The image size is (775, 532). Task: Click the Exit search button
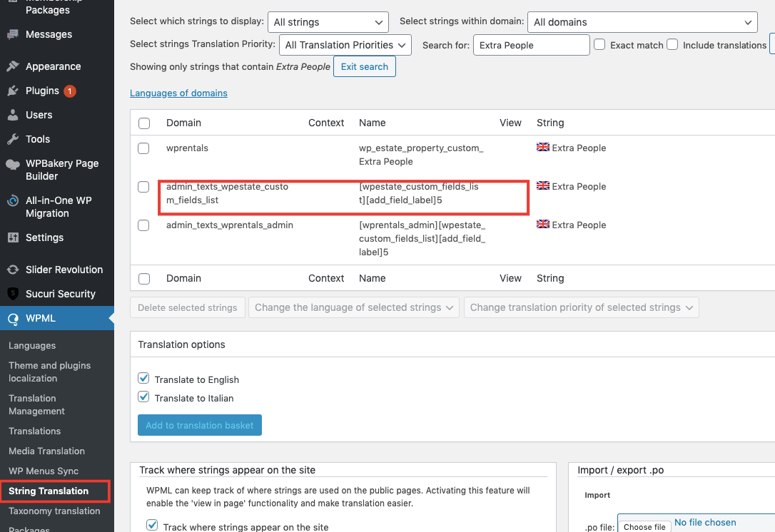tap(364, 66)
